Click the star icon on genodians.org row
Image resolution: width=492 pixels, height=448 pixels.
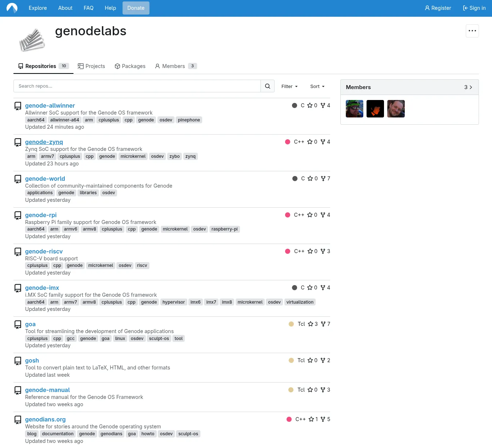coord(311,419)
